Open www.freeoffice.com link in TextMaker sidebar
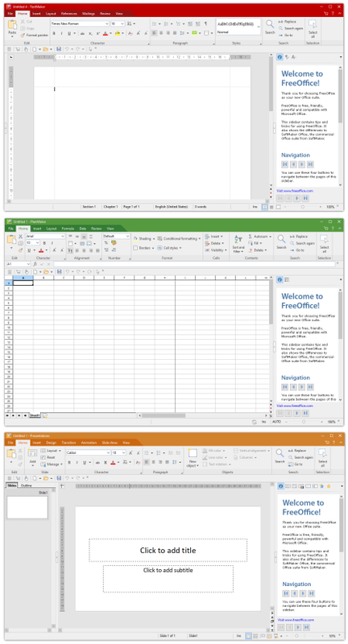Viewport: 348px width, 644px height. click(295, 191)
